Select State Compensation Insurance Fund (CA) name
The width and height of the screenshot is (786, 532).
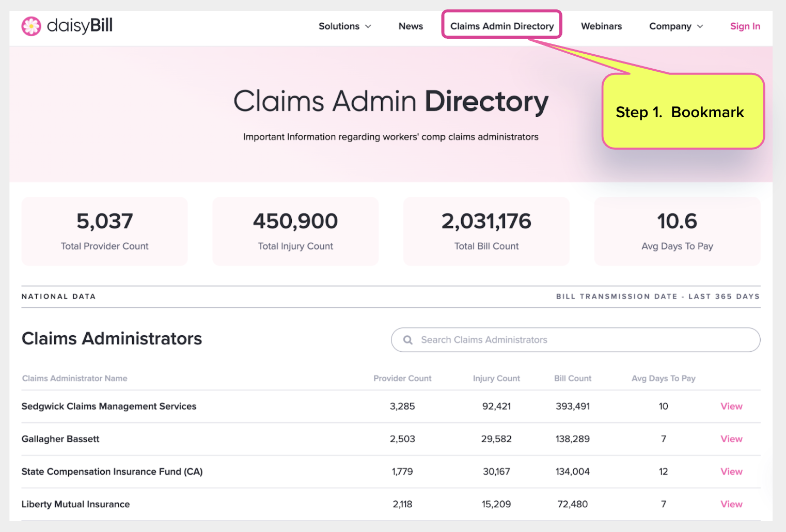pyautogui.click(x=112, y=472)
